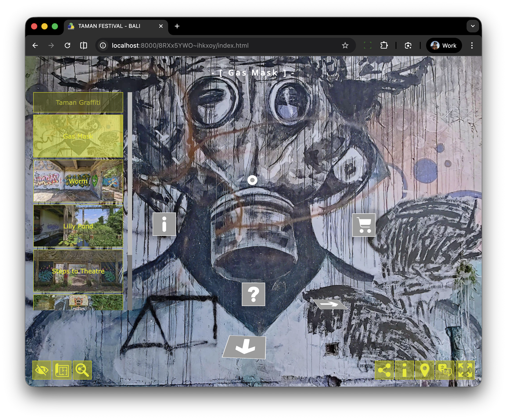Click the magnifier search icon
507x420 pixels.
tap(82, 370)
